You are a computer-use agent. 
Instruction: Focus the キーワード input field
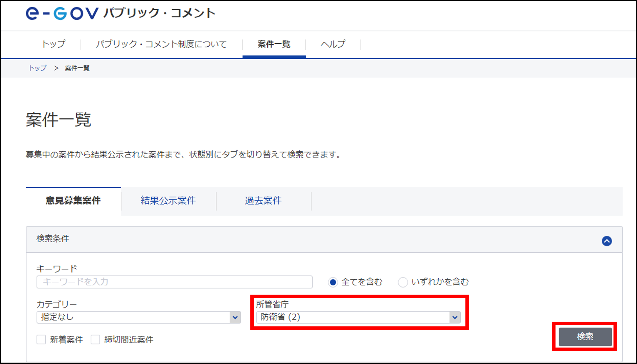point(174,282)
